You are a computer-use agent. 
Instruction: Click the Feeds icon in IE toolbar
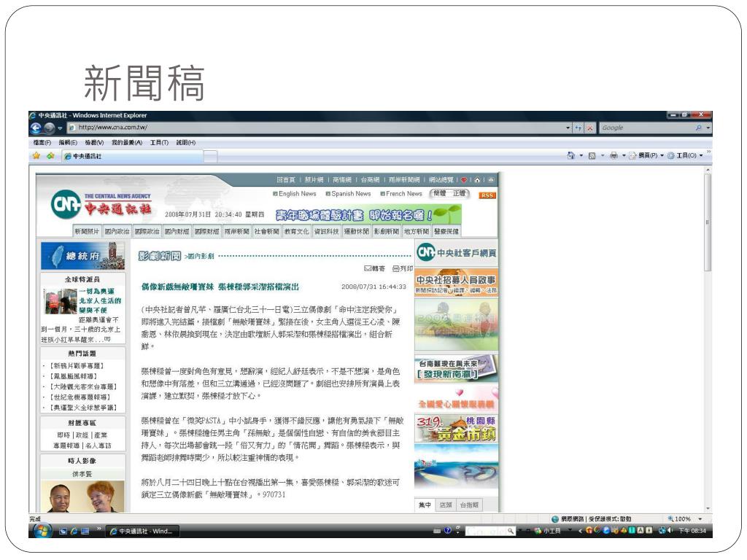pyautogui.click(x=592, y=155)
